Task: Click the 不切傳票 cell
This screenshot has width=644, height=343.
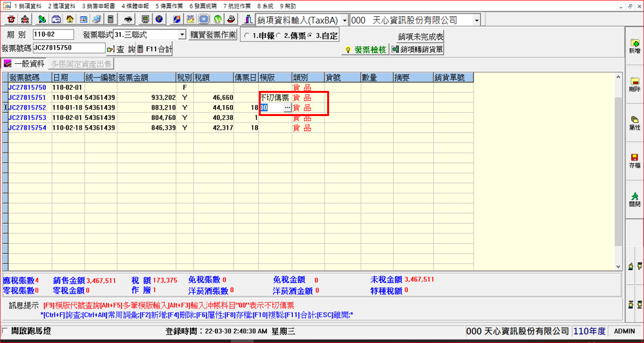Action: pos(275,97)
